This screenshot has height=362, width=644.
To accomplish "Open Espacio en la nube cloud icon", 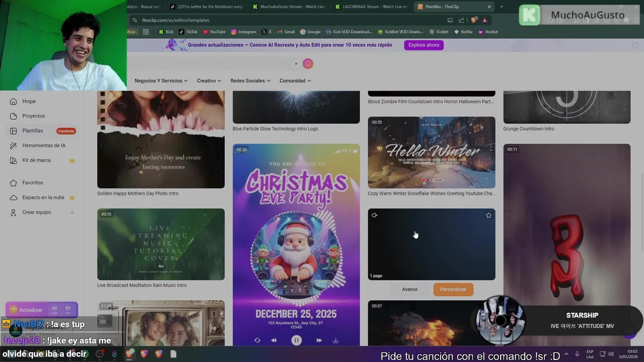I will (x=14, y=198).
